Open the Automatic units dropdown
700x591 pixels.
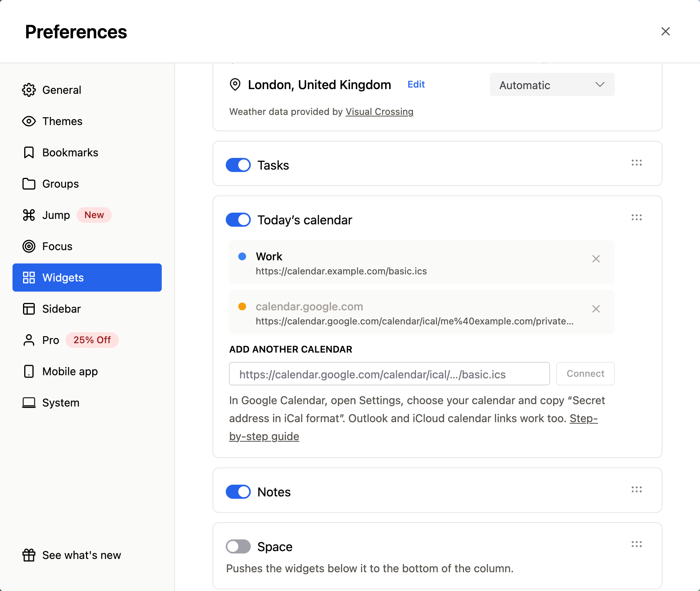(x=552, y=84)
